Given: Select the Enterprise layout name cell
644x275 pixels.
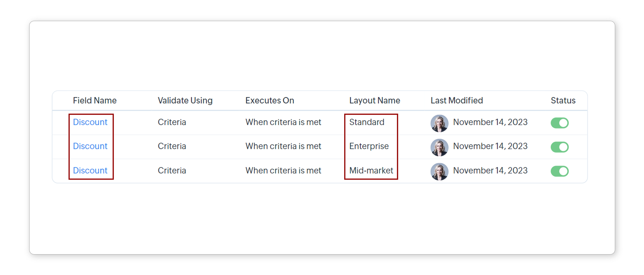Looking at the screenshot, I should click(369, 146).
